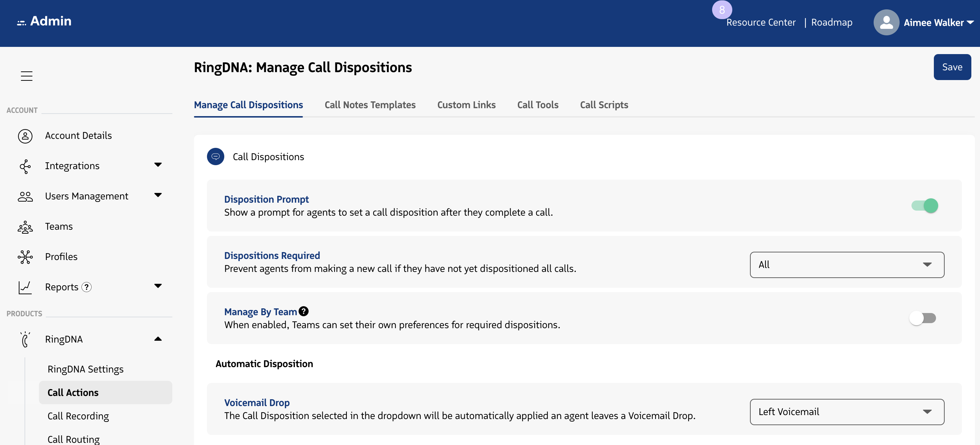Disable the Disposition Prompt toggle
The width and height of the screenshot is (980, 445).
[x=924, y=206]
